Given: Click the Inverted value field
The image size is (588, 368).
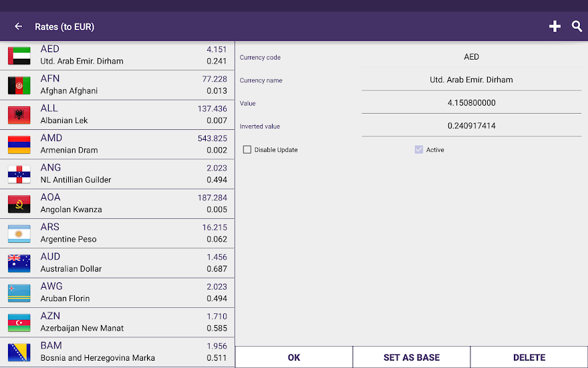Looking at the screenshot, I should click(471, 126).
